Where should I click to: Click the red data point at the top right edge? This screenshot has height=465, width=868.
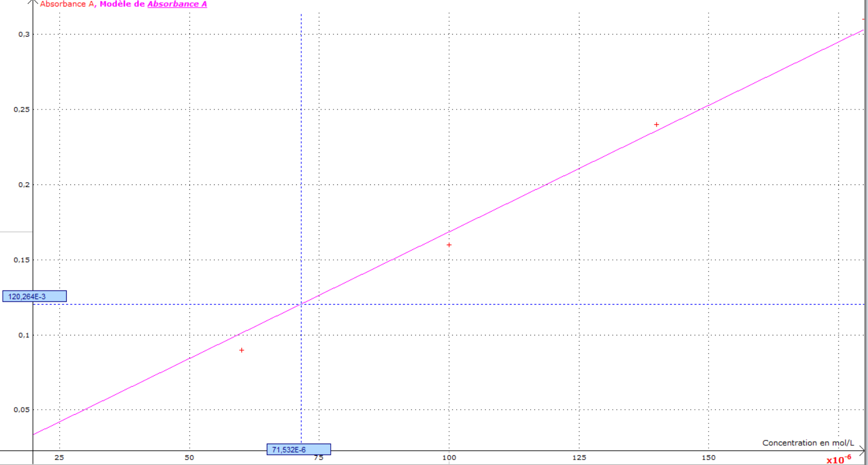coord(864,19)
